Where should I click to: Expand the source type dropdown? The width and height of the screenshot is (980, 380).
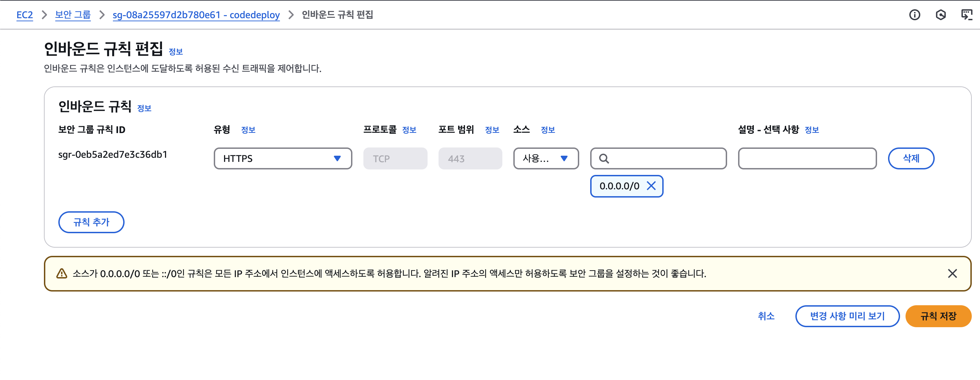[x=546, y=158]
